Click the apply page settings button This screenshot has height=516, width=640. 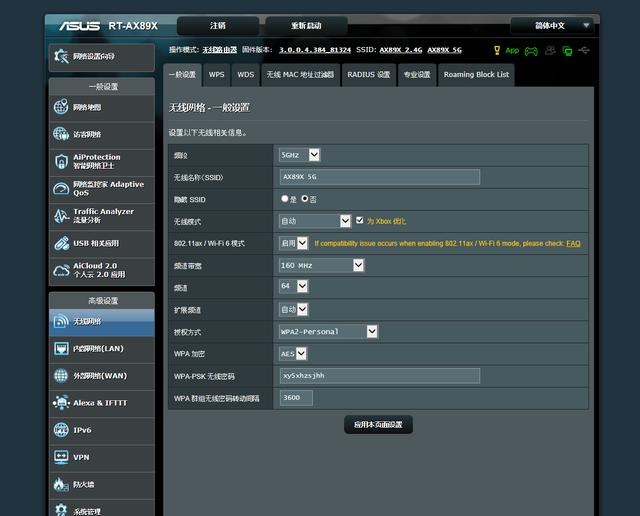point(378,425)
